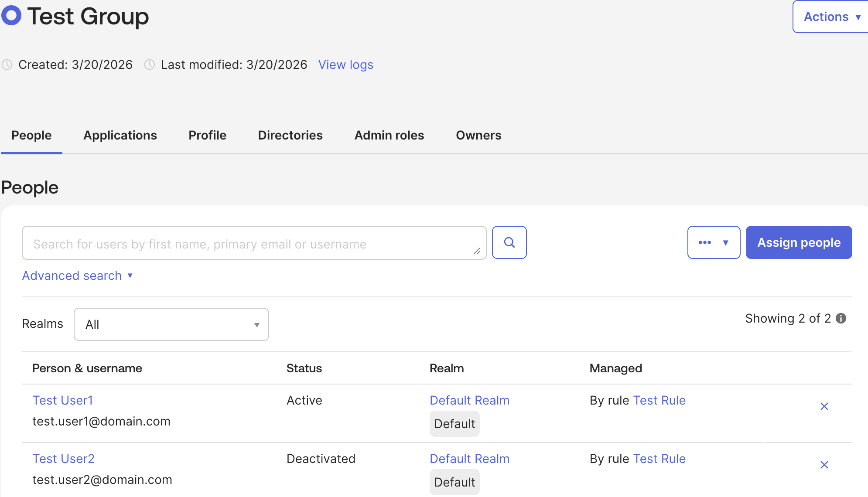
Task: Click the Assign people button
Action: [x=799, y=242]
